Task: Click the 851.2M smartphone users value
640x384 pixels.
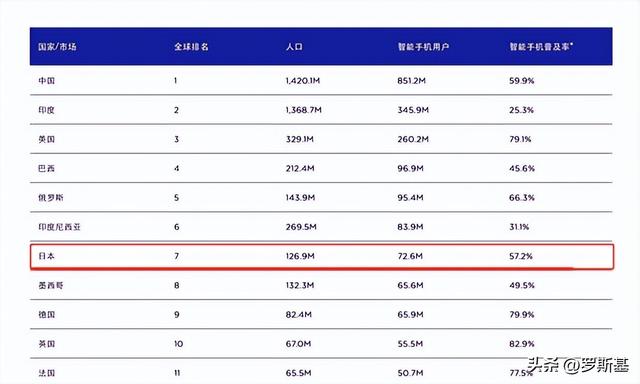Action: (x=412, y=81)
